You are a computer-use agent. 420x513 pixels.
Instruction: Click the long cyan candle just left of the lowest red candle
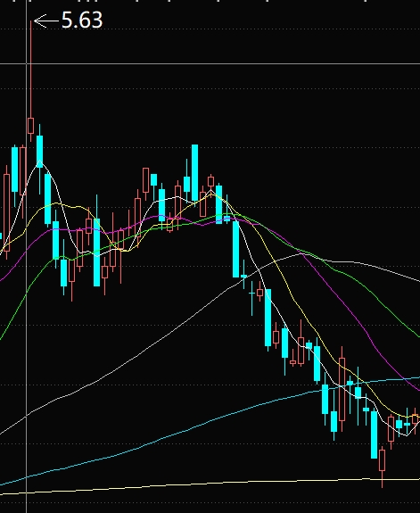pyautogui.click(x=375, y=434)
